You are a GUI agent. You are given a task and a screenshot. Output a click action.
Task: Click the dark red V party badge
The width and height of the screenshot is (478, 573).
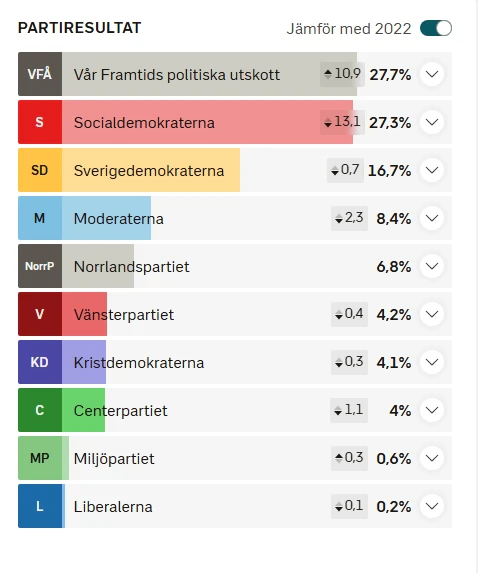click(x=40, y=314)
